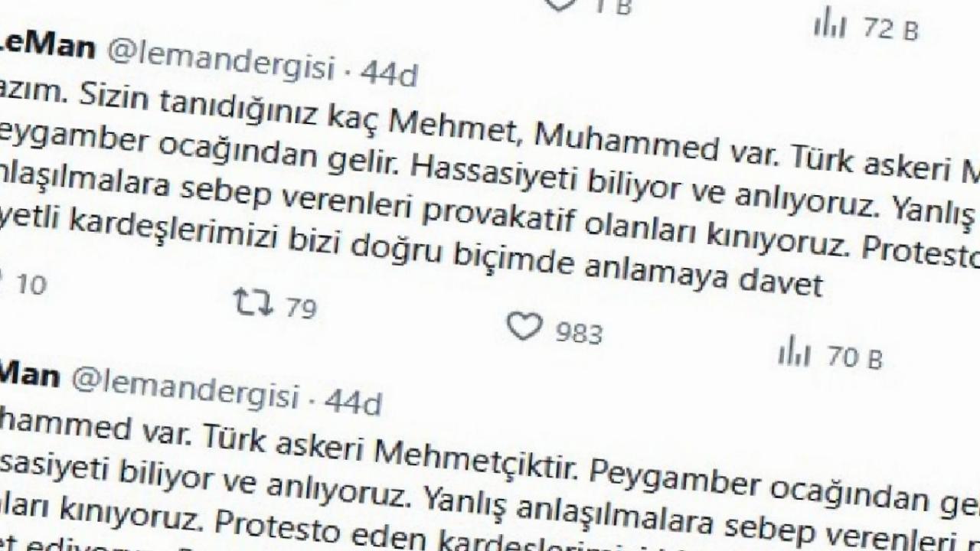Click the heart icon at top edge
The image size is (980, 551).
coord(563,4)
